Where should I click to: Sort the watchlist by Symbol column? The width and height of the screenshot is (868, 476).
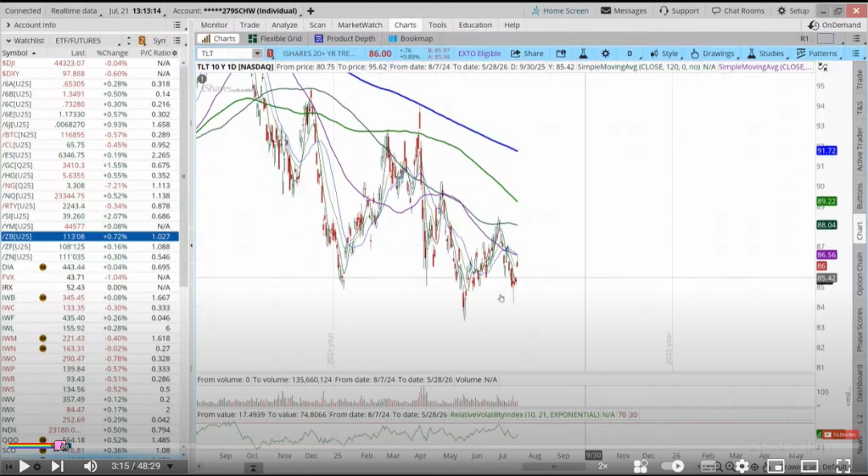[18, 52]
